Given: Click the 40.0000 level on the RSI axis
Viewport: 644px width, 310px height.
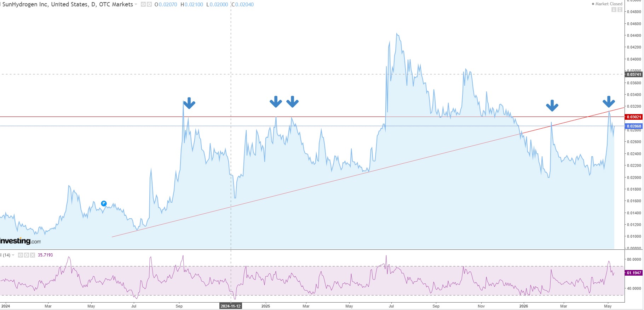Looking at the screenshot, I should [x=634, y=288].
